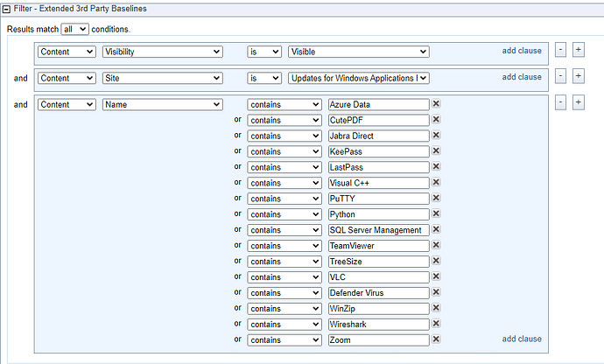Viewport: 604px width, 364px height.
Task: Click the Jabra Direct text field
Action: 379,136
